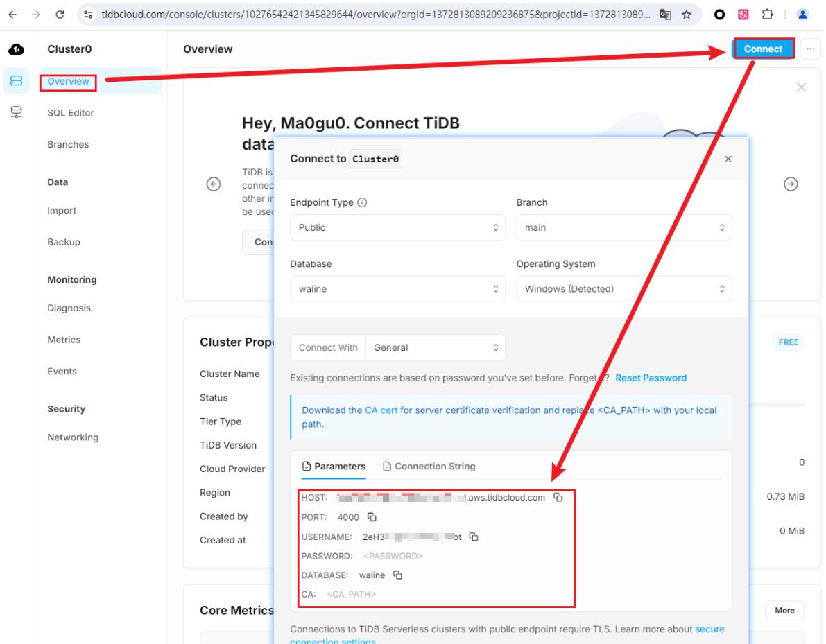Viewport: 826px width, 644px height.
Task: Go to next banner slide arrow
Action: (x=791, y=184)
